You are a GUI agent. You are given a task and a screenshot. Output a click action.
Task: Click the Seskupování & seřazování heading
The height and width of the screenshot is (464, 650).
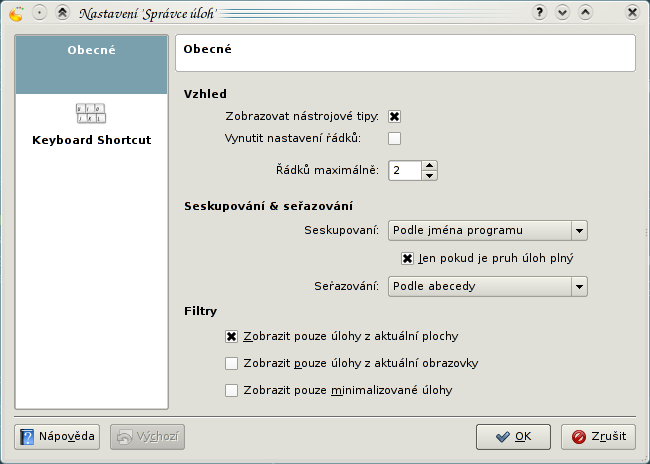(x=268, y=206)
